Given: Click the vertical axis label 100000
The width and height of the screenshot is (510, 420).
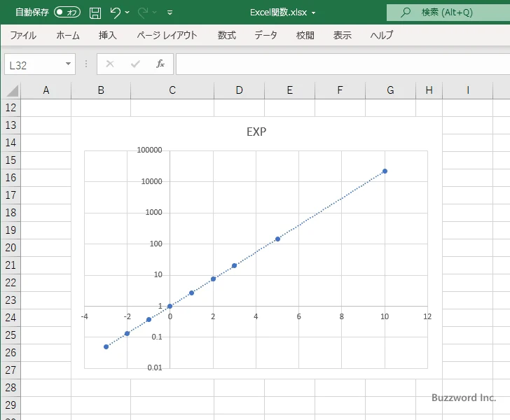Looking at the screenshot, I should [149, 150].
